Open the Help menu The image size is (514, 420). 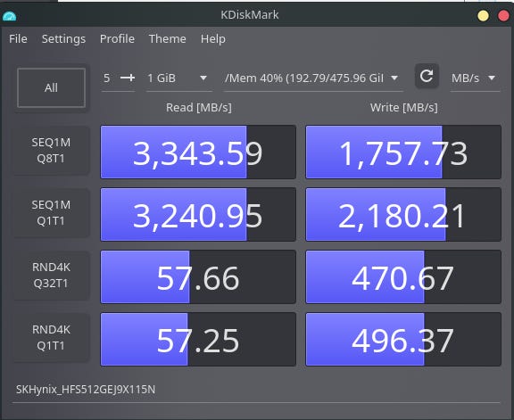(213, 39)
